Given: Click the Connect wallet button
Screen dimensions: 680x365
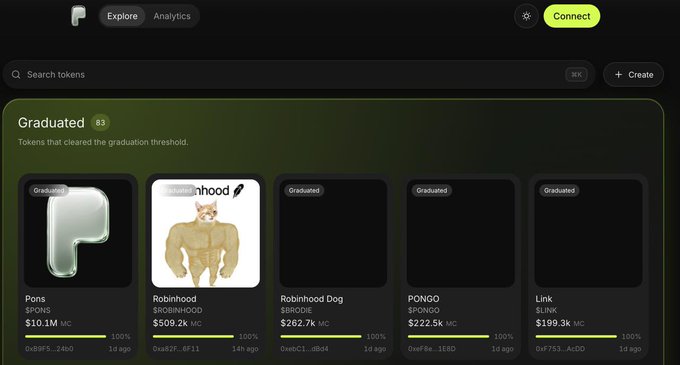Looking at the screenshot, I should coord(572,16).
